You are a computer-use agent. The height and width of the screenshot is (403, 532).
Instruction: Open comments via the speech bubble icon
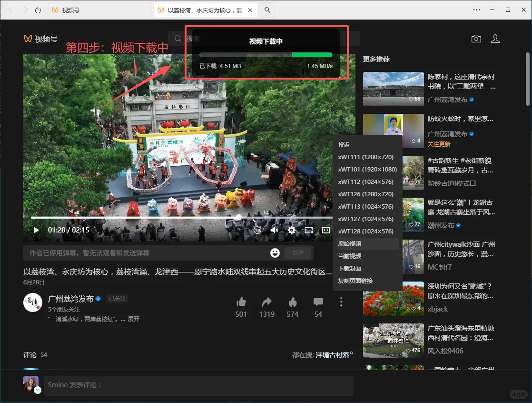tap(318, 302)
